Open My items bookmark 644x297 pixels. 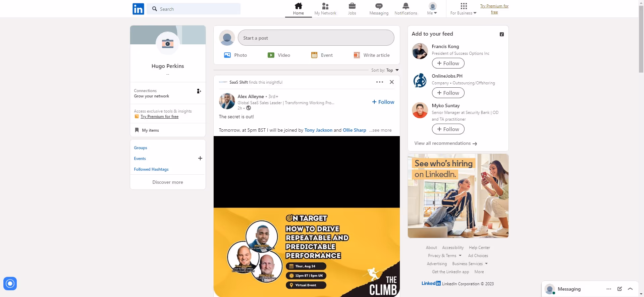coord(147,130)
